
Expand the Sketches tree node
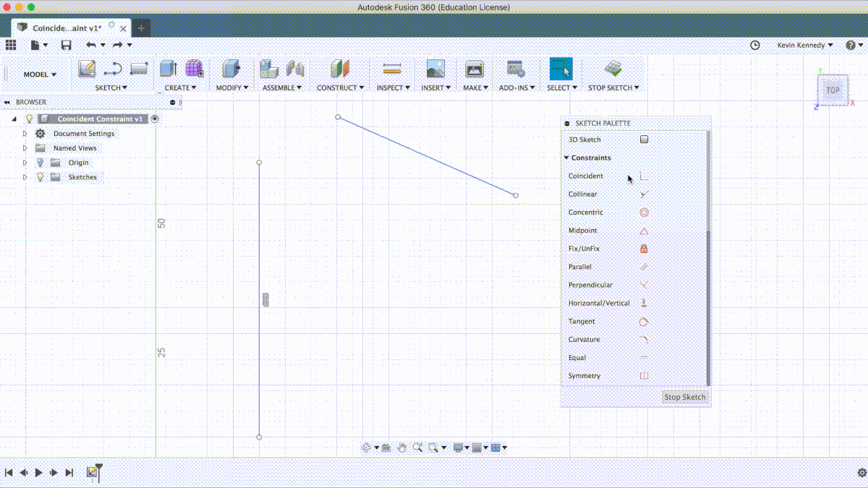25,177
